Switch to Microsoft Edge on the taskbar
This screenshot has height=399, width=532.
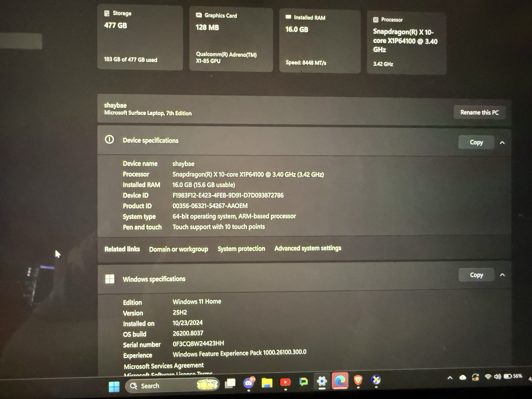point(340,381)
